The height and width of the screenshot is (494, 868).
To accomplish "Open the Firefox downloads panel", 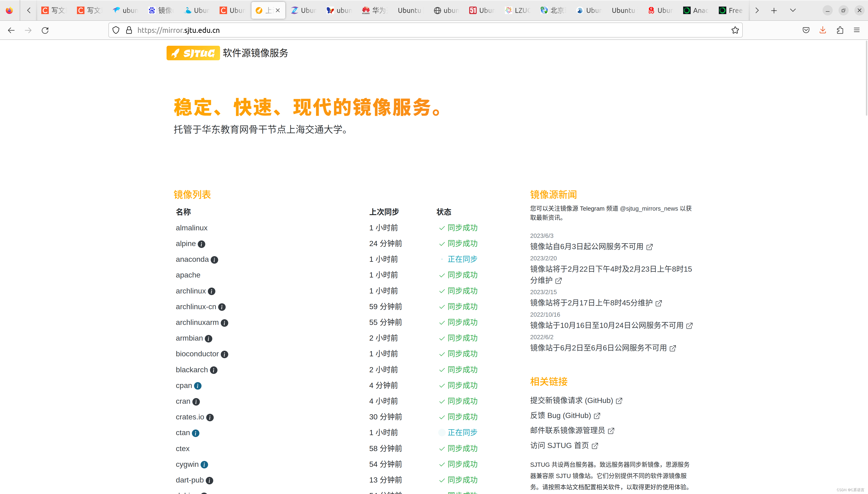I will [822, 30].
